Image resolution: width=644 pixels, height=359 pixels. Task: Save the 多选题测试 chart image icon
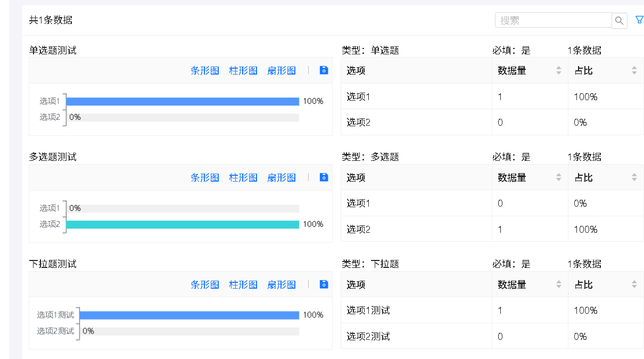[x=324, y=177]
